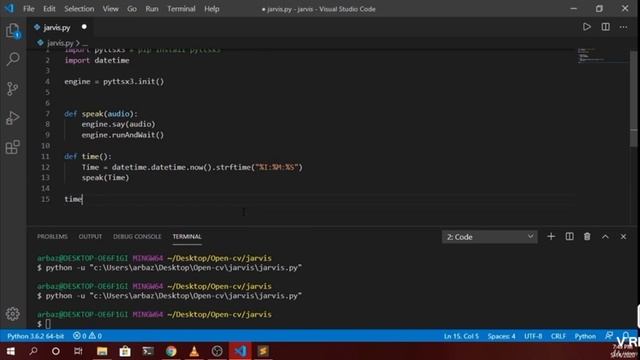Switch to the DEBUG CONSOLE tab

click(x=137, y=236)
